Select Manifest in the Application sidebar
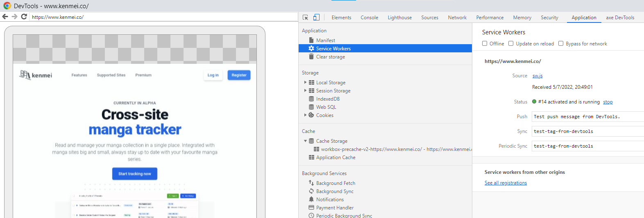 pos(325,40)
